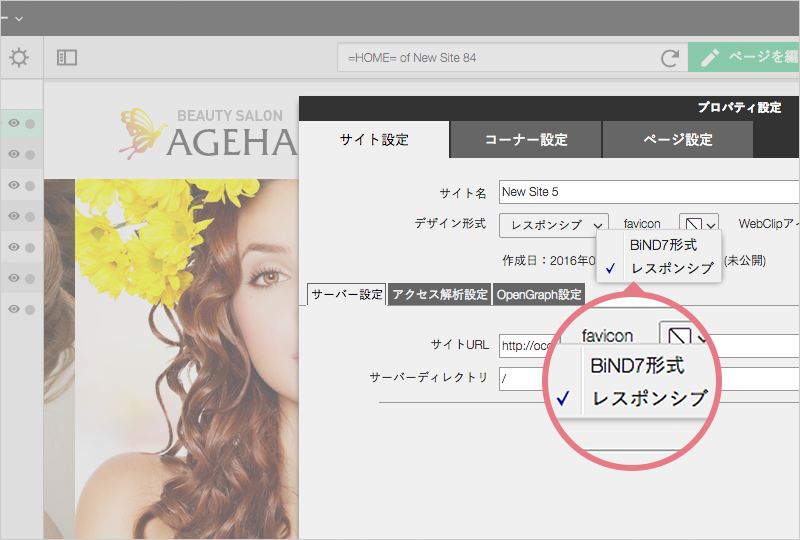Viewport: 800px width, 540px height.
Task: Select the アクセス解析設定 sub-tab
Action: (440, 295)
